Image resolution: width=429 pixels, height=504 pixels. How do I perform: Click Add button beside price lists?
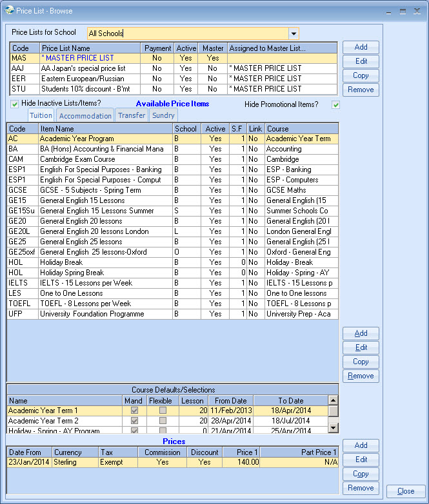point(361,47)
